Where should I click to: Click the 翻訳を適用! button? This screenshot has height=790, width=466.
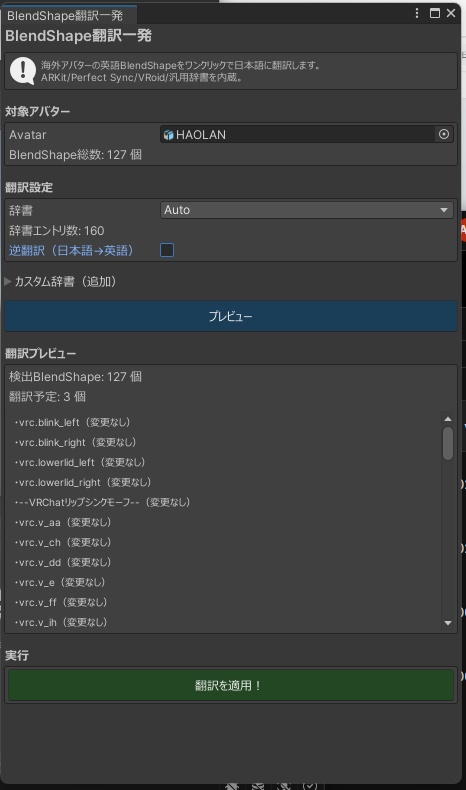click(231, 686)
